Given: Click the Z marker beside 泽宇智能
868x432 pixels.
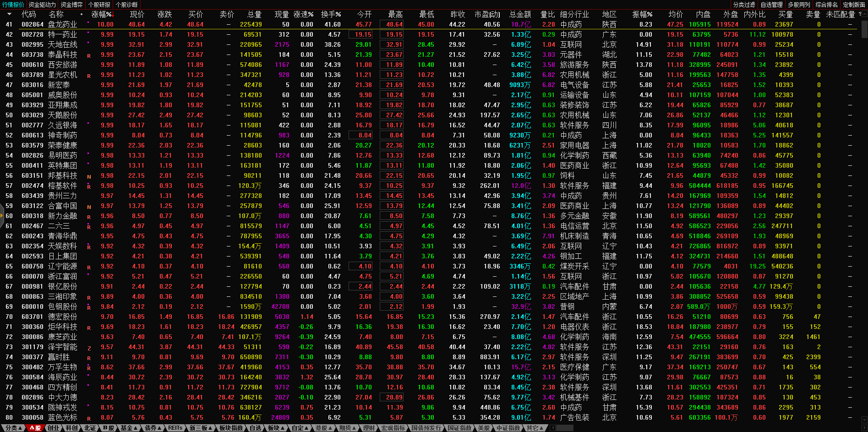Looking at the screenshot, I should [89, 348].
